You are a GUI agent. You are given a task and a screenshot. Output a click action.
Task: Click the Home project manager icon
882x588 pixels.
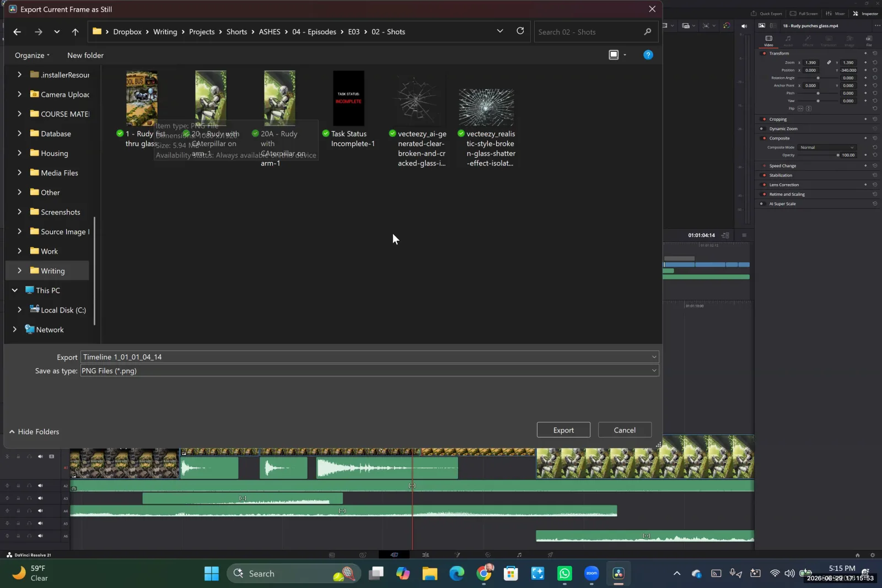857,555
